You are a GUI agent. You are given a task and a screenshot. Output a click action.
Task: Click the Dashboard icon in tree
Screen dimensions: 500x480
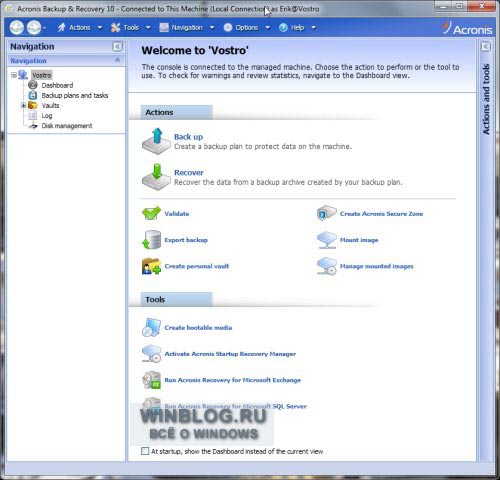(x=33, y=85)
